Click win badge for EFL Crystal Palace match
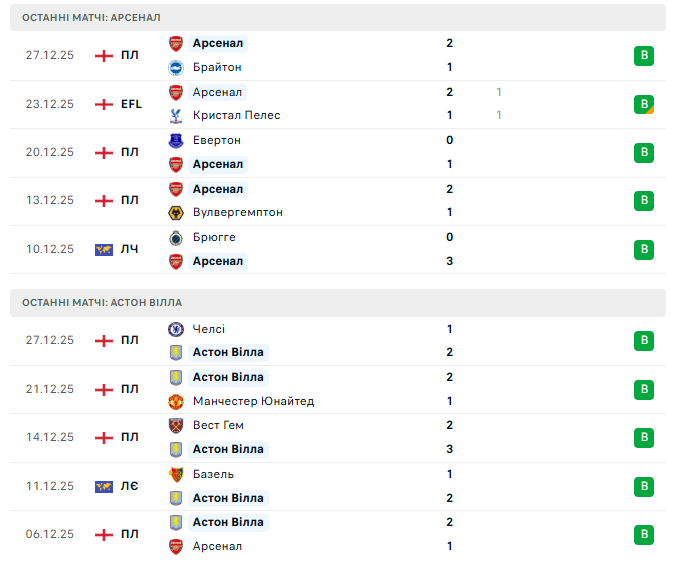Screen dimensions: 674x562 644,104
